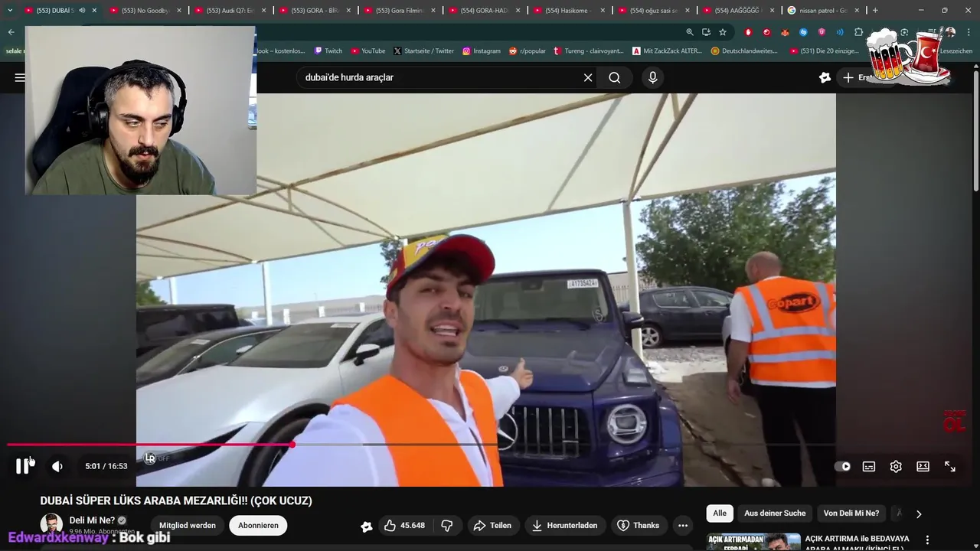Viewport: 980px width, 551px height.
Task: Open the Shazam extension icon
Action: [803, 32]
